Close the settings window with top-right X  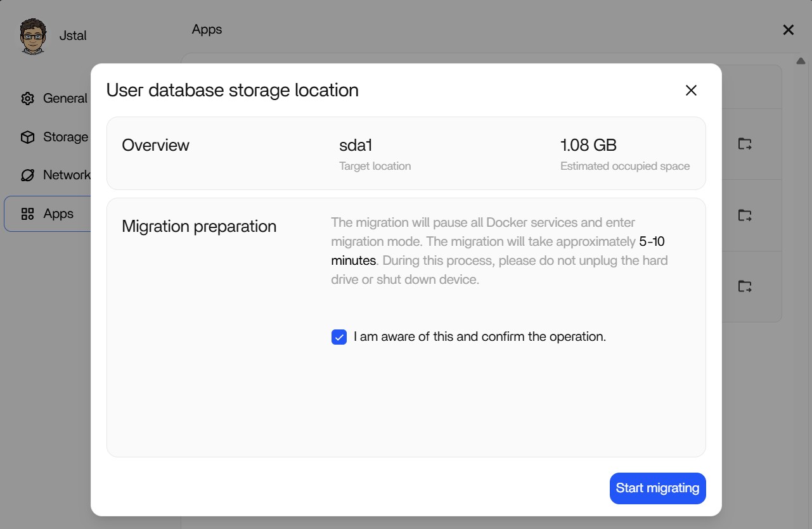tap(788, 30)
